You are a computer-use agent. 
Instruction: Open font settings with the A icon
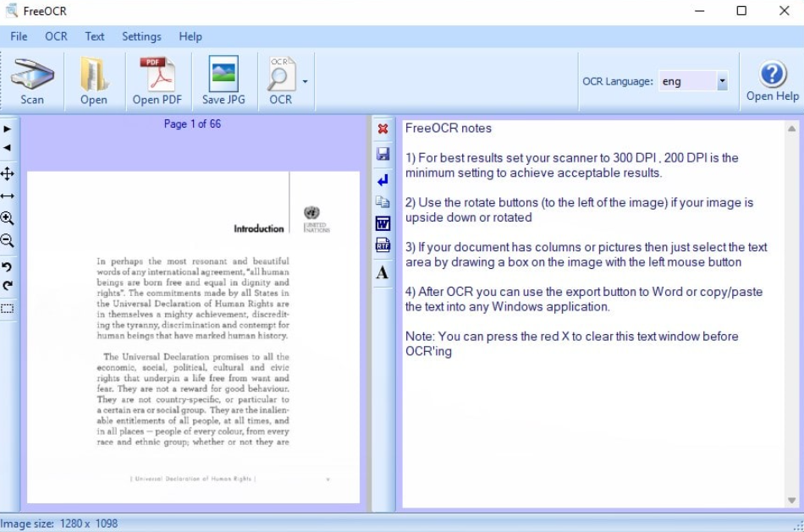[x=382, y=272]
